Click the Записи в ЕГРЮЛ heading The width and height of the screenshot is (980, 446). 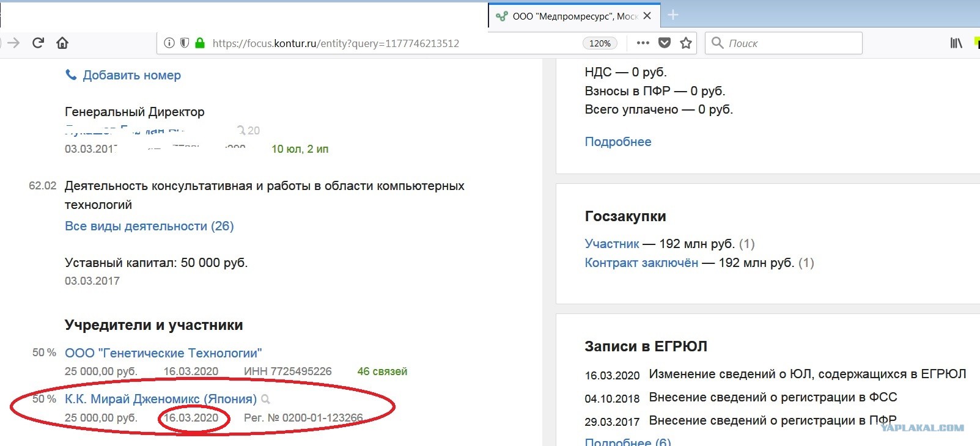646,346
